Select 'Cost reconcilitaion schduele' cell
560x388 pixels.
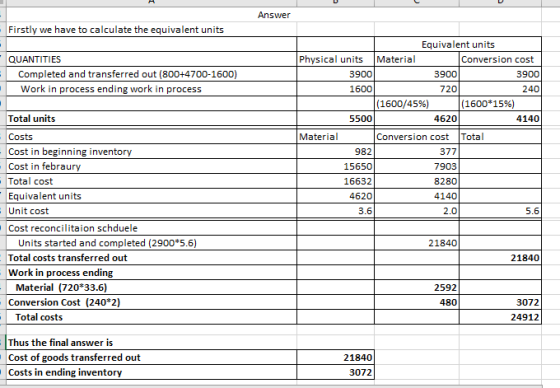(x=151, y=228)
